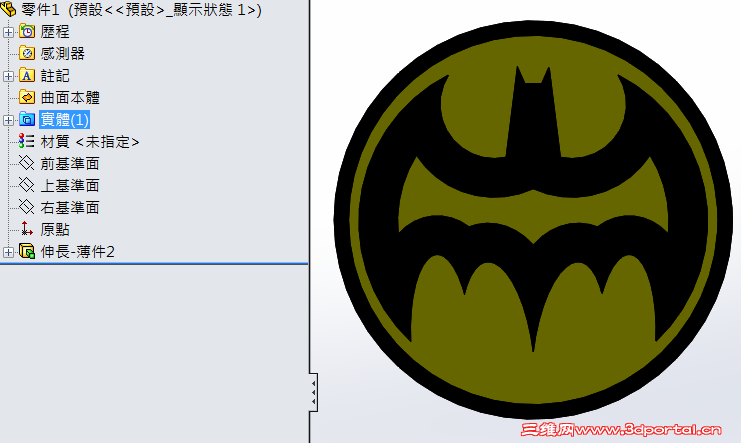Select the highlighted 實體(1) label
741x443 pixels.
pos(64,120)
